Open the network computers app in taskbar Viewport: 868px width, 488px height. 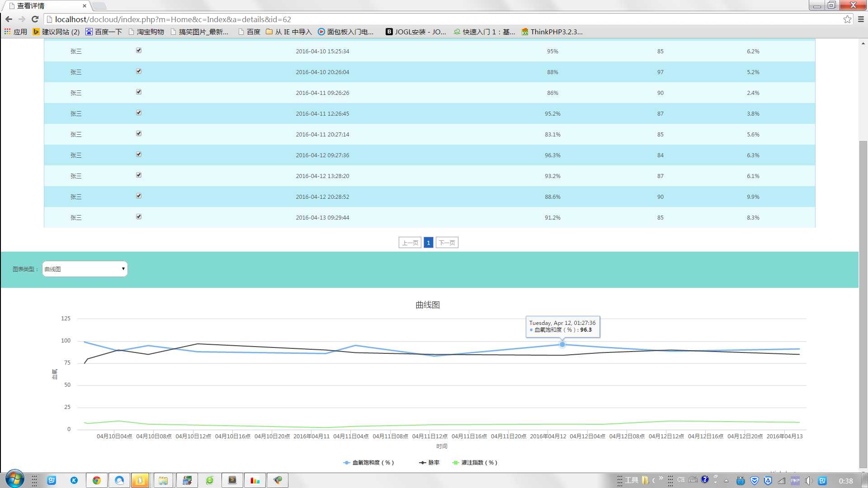click(187, 480)
